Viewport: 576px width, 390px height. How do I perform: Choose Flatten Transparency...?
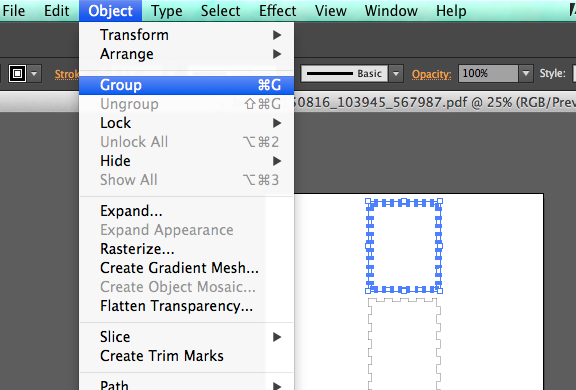pos(186,306)
